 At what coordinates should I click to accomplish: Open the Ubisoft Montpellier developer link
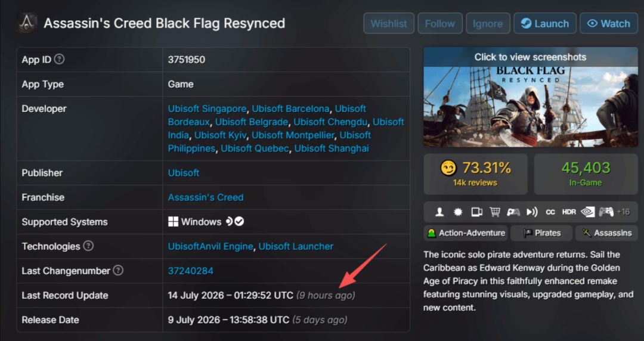point(293,135)
